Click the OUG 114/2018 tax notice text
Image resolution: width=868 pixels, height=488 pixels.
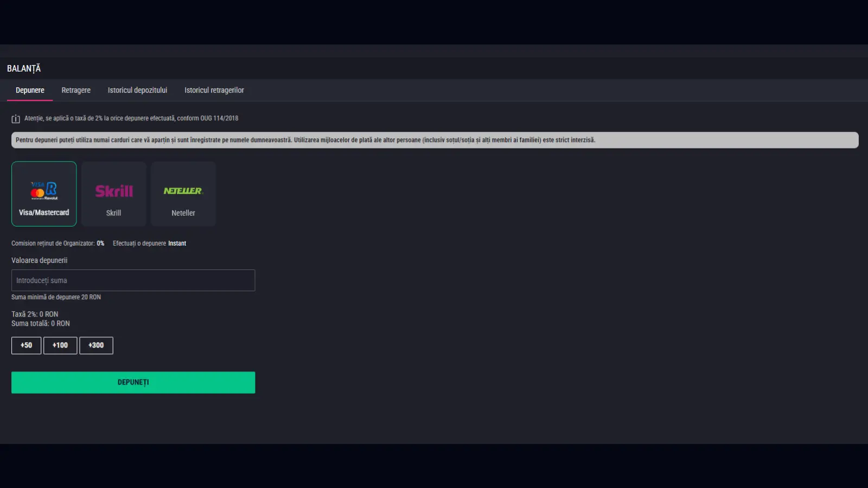(x=131, y=118)
